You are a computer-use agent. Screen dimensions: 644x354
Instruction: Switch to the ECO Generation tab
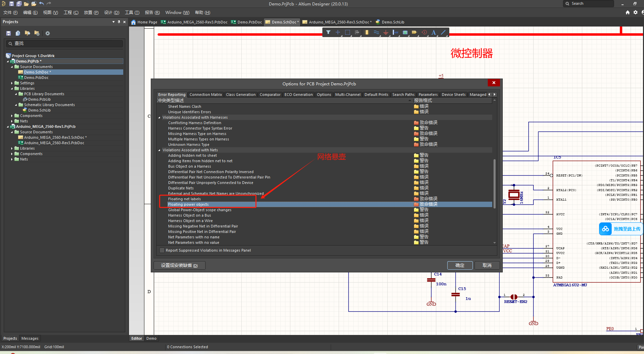click(299, 95)
